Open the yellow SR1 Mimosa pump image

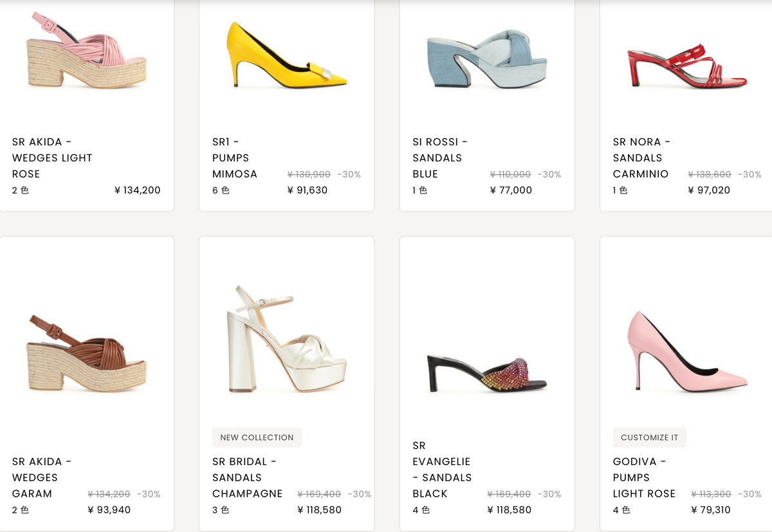tap(287, 53)
